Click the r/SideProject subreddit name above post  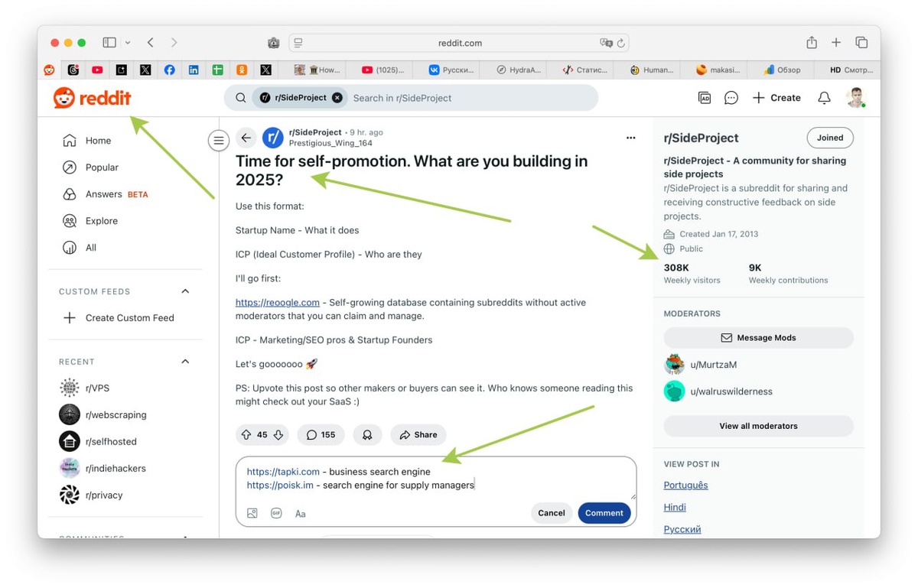tap(315, 132)
